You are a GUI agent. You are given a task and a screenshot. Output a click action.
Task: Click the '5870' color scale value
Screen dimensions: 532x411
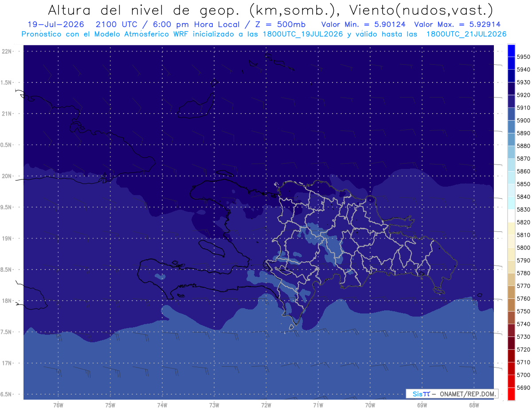coord(524,159)
